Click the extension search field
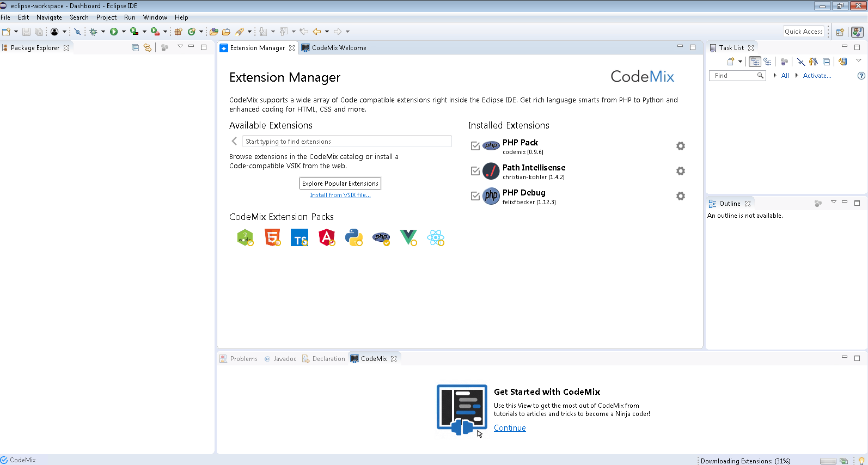The image size is (868, 465). pos(347,142)
